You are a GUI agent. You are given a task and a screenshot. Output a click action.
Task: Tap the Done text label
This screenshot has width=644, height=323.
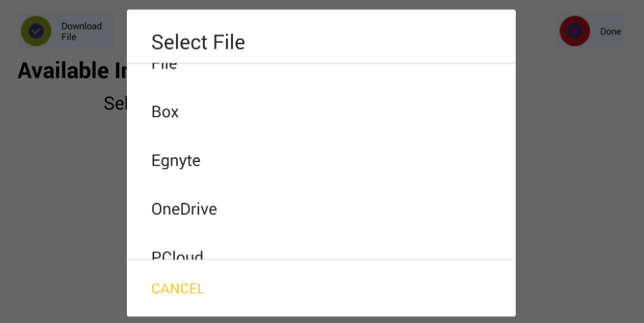point(610,32)
